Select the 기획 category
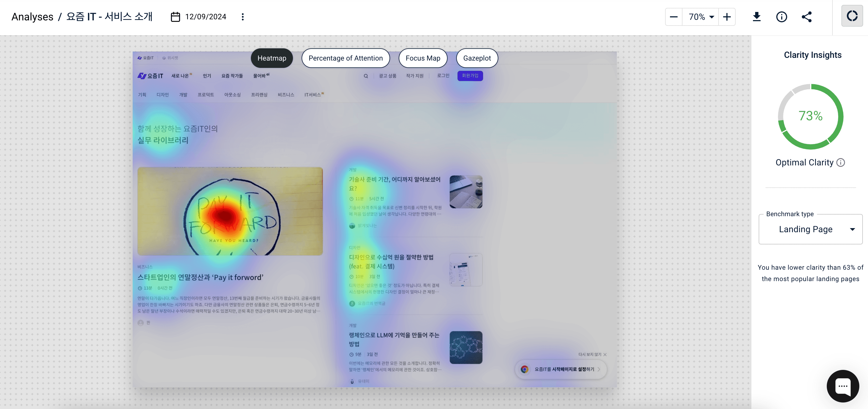The image size is (868, 409). click(x=142, y=95)
